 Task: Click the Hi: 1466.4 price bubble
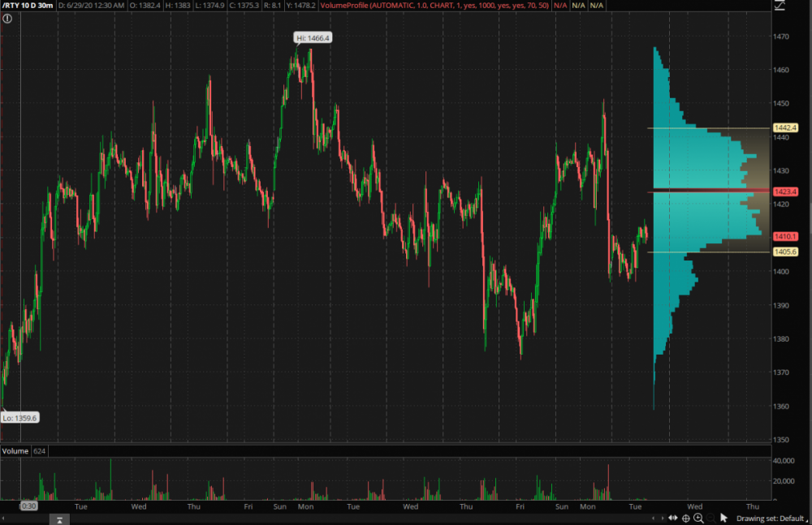(x=313, y=37)
